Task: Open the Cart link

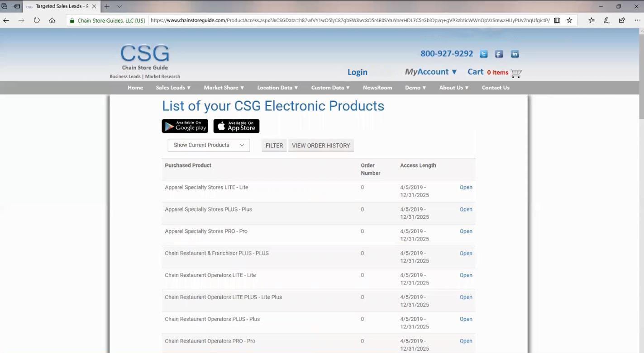Action: click(x=475, y=72)
